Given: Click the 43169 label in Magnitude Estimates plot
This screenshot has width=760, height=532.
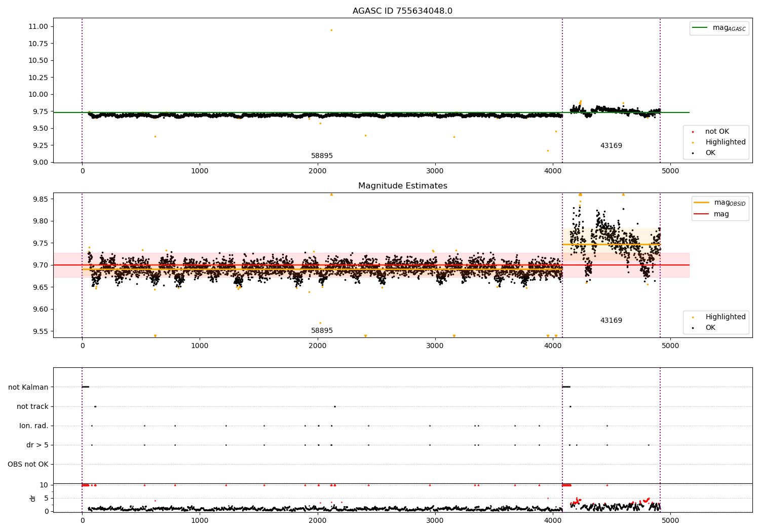Looking at the screenshot, I should pos(611,321).
